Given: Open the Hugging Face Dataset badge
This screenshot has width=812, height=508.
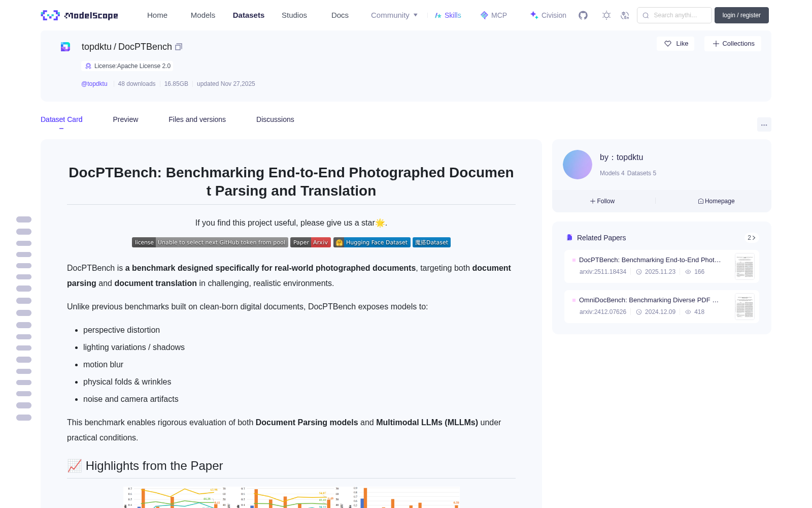Looking at the screenshot, I should pyautogui.click(x=372, y=242).
